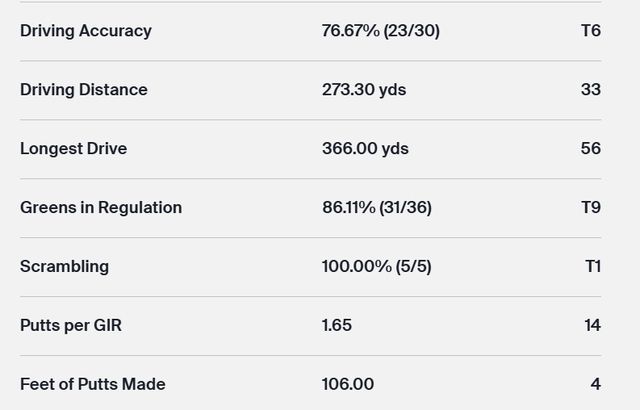Click the Driving Accuracy stat label
Image resolution: width=640 pixels, height=410 pixels.
pos(86,31)
